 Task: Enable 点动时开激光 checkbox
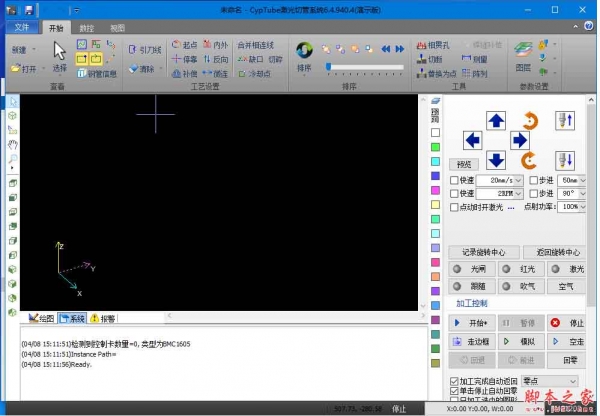click(x=454, y=207)
